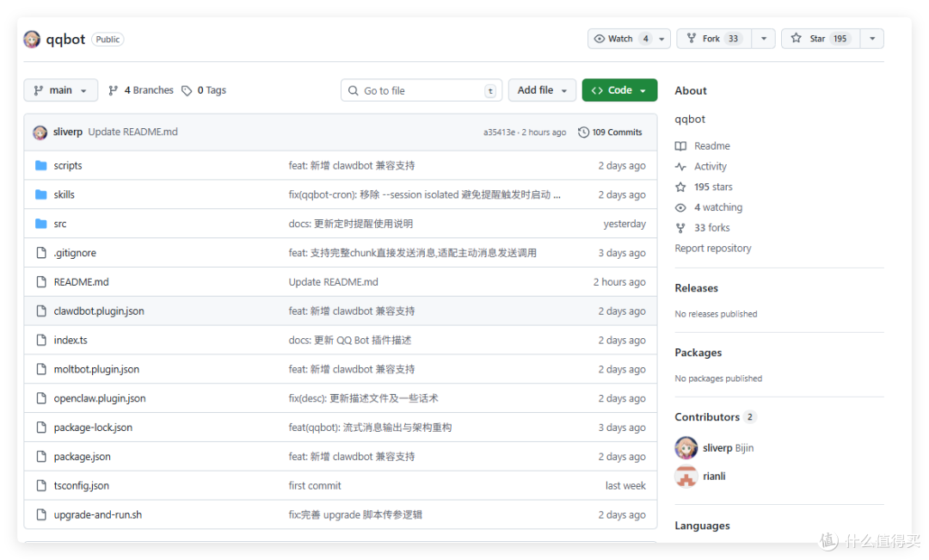
Task: Open the scripts folder name
Action: point(68,165)
